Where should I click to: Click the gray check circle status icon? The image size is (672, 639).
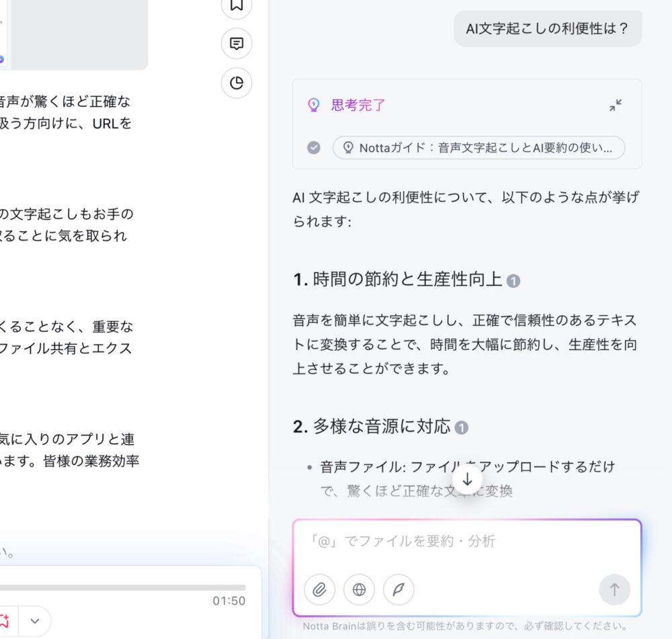click(313, 148)
